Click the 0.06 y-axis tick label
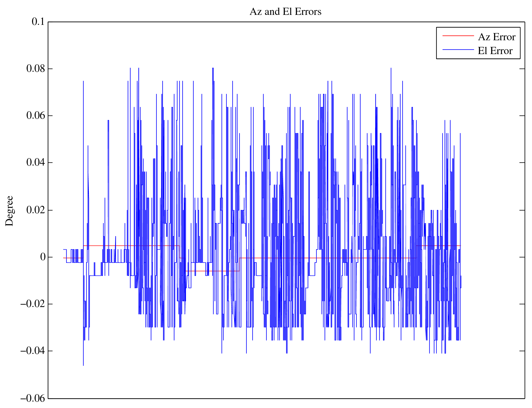This screenshot has width=532, height=408. point(35,116)
